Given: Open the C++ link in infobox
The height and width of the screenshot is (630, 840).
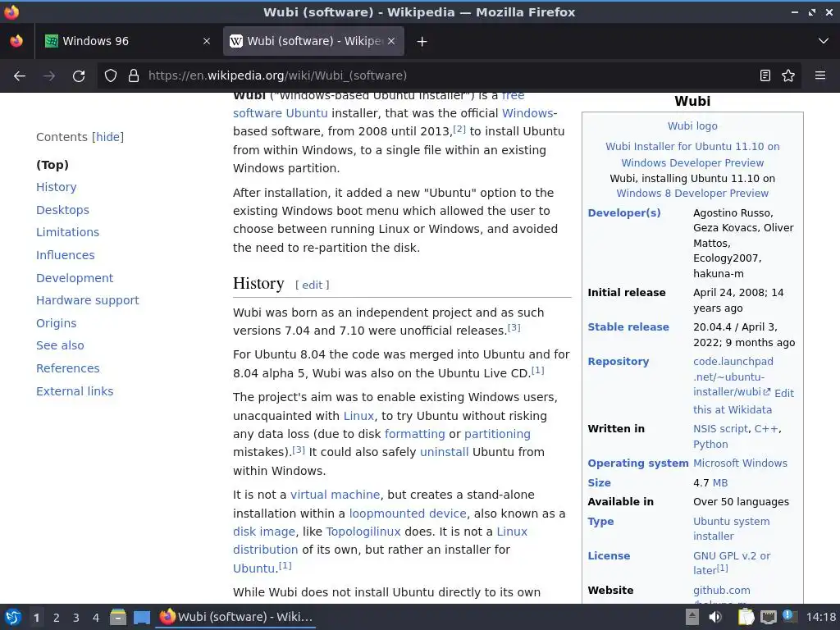Looking at the screenshot, I should click(x=766, y=429).
